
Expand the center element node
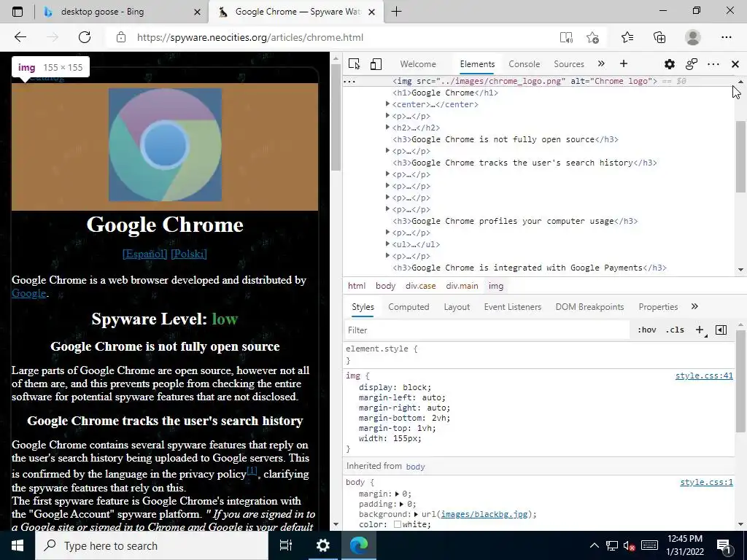tap(388, 104)
